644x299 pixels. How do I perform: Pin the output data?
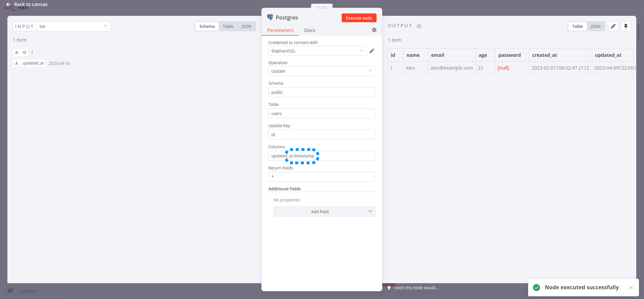pos(626,26)
